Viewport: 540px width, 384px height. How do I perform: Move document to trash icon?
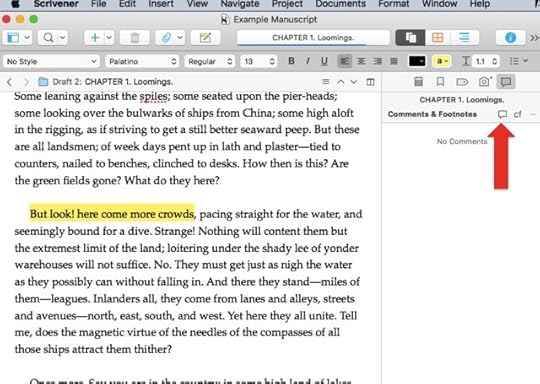point(135,38)
